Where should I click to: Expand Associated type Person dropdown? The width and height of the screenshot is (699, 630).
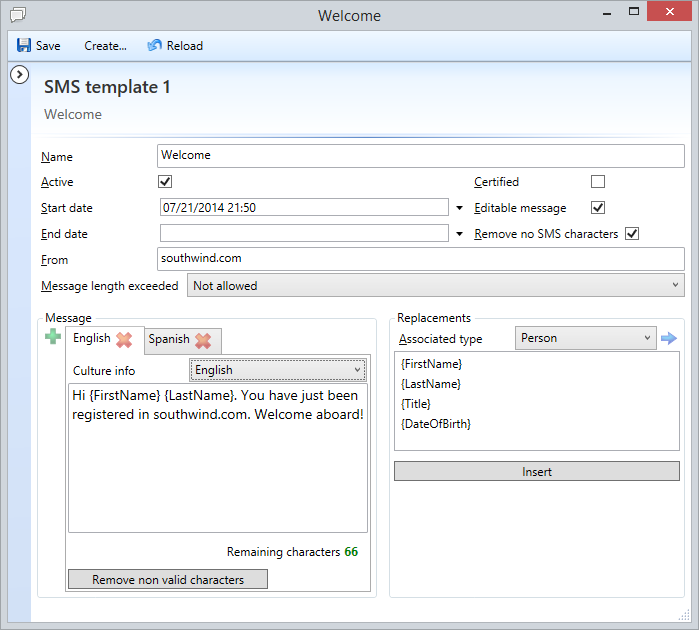[x=585, y=338]
